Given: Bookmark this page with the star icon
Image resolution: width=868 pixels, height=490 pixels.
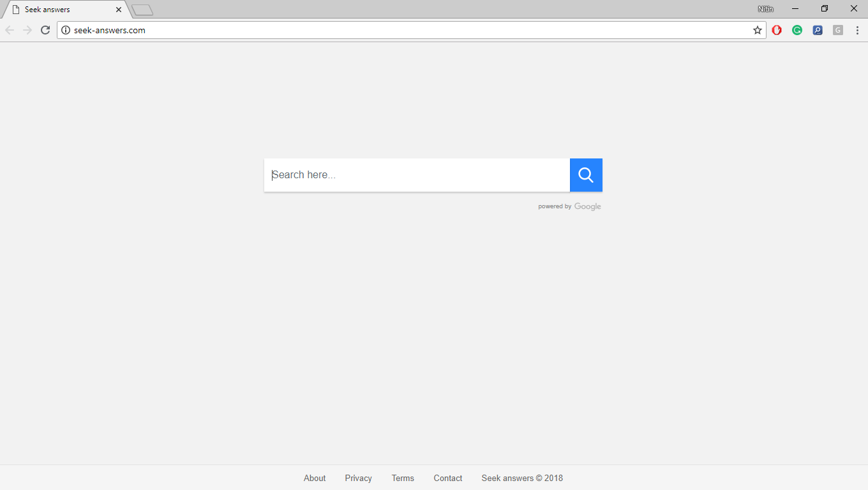Looking at the screenshot, I should (x=758, y=30).
